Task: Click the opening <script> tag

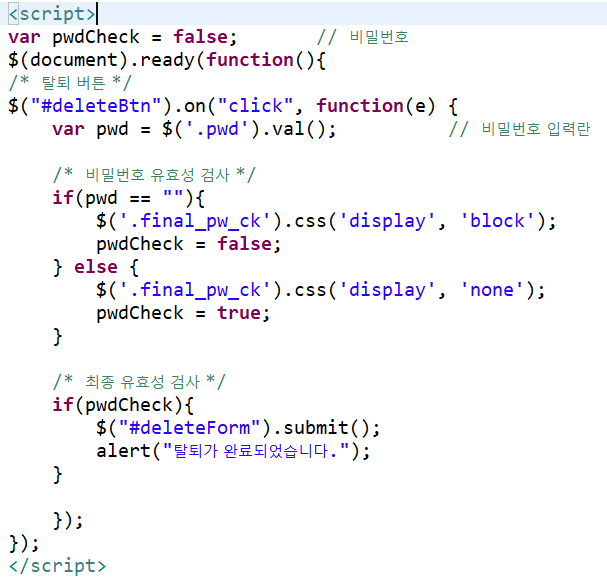Action: tap(52, 14)
